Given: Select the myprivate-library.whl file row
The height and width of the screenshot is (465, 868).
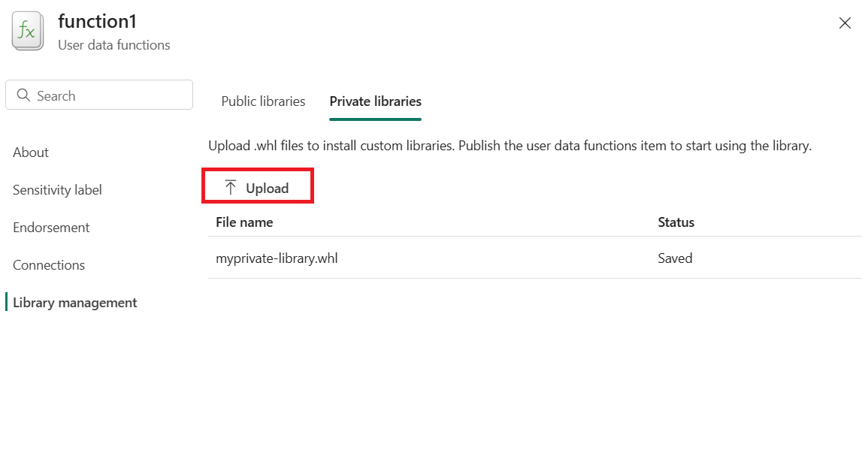Looking at the screenshot, I should click(535, 258).
